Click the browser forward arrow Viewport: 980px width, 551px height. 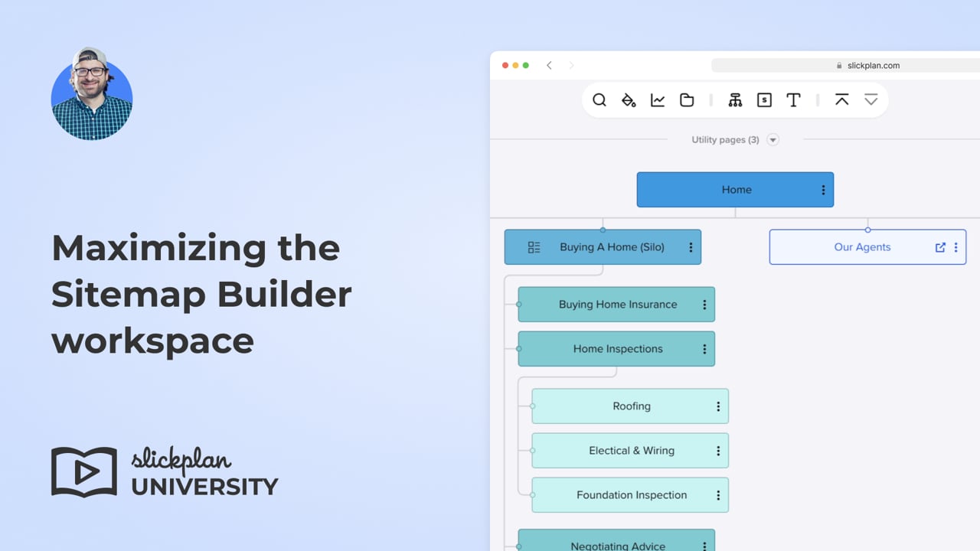tap(571, 65)
